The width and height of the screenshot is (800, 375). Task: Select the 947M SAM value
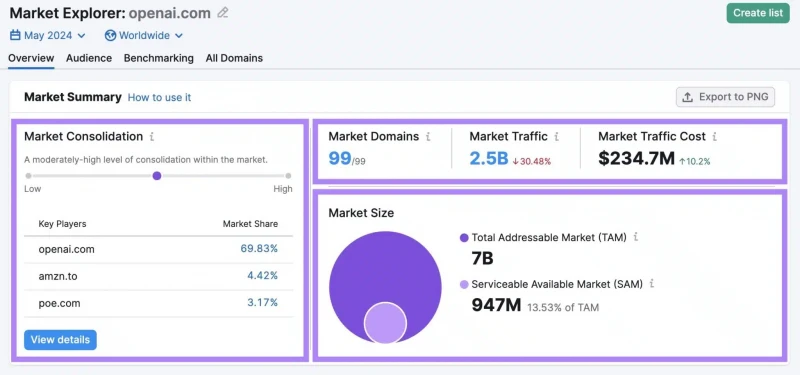[496, 305]
